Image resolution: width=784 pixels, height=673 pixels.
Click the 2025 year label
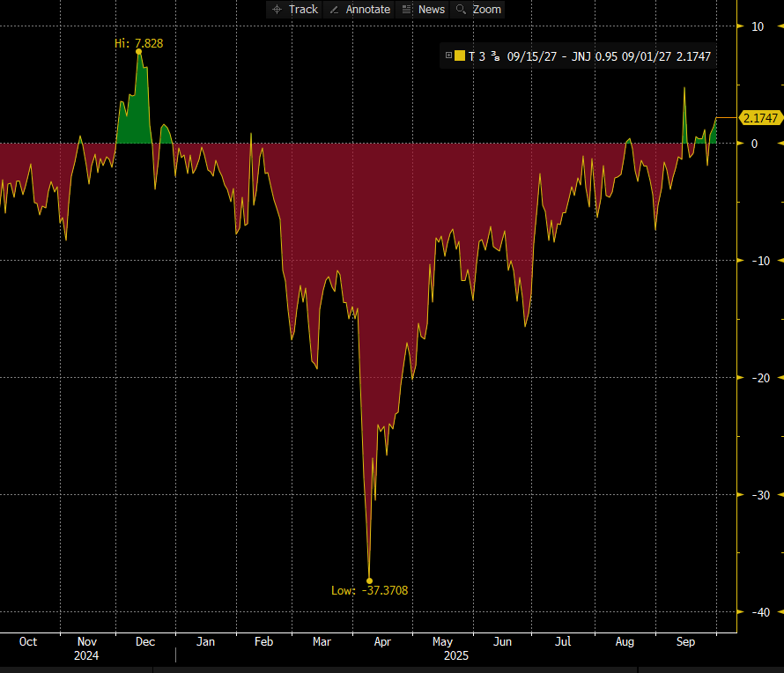(x=456, y=655)
